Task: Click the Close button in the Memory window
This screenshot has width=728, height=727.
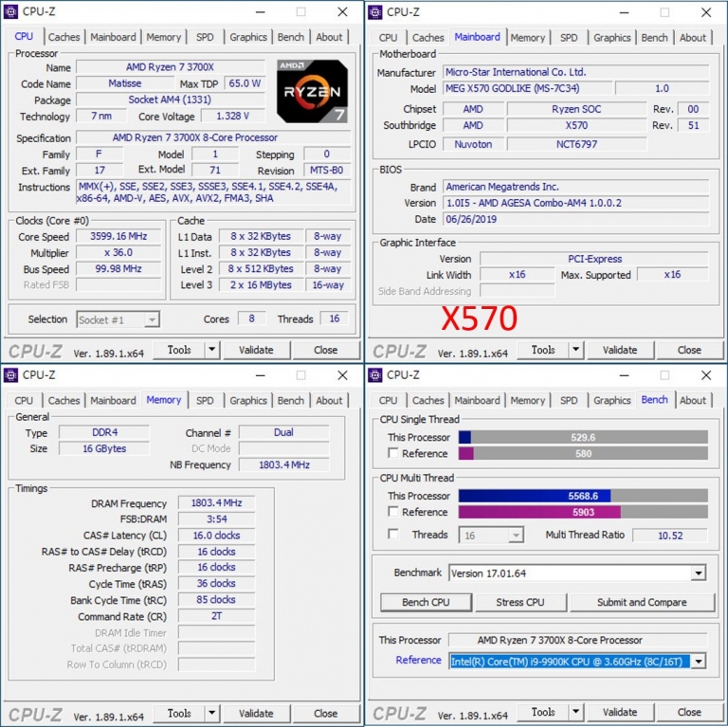Action: click(x=325, y=713)
